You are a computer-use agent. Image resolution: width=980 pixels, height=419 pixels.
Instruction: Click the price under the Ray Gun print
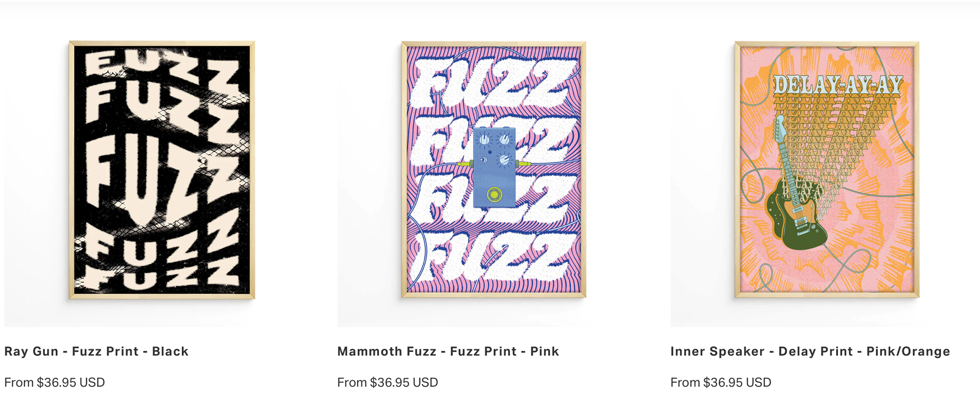(55, 383)
